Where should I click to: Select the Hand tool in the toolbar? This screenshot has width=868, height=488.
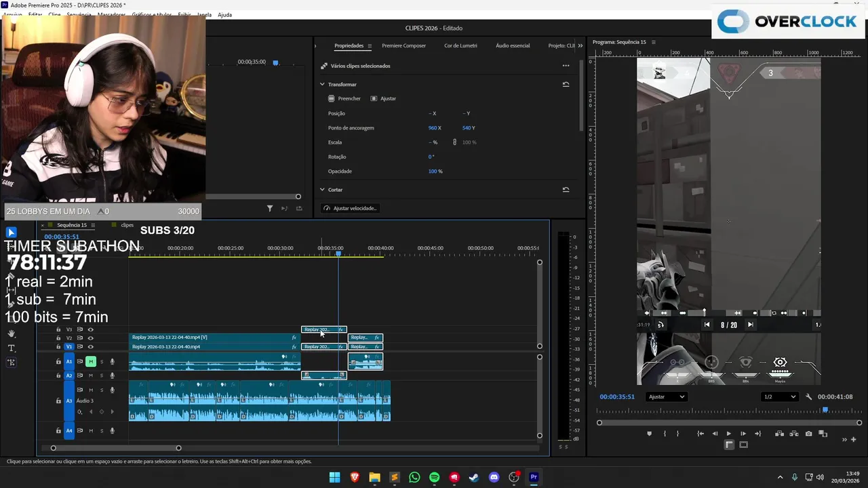12,333
